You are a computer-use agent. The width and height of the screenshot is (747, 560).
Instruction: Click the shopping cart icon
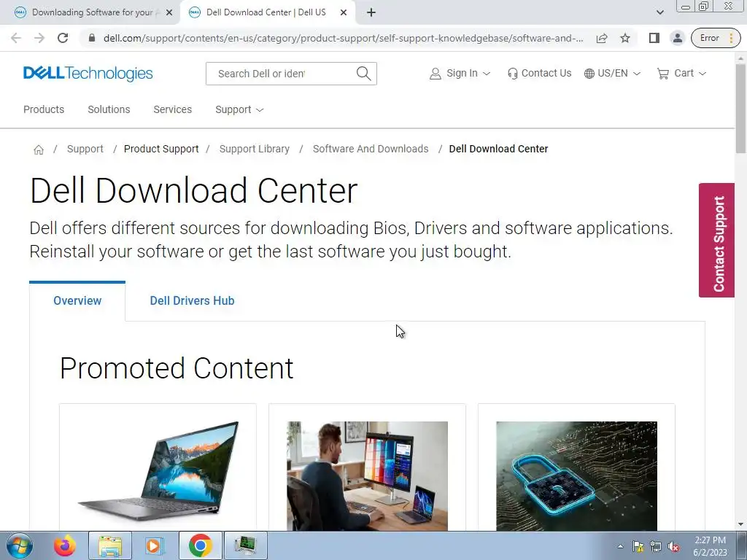[662, 74]
